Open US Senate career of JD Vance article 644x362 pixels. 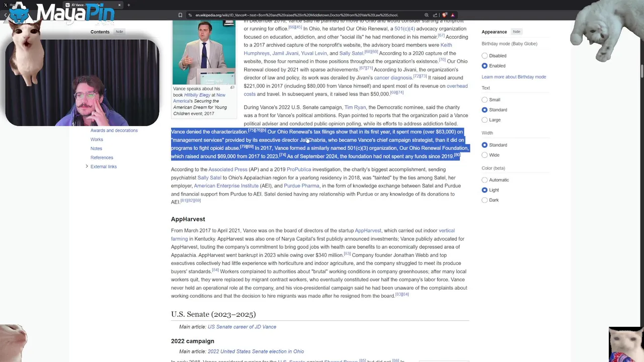pyautogui.click(x=242, y=327)
